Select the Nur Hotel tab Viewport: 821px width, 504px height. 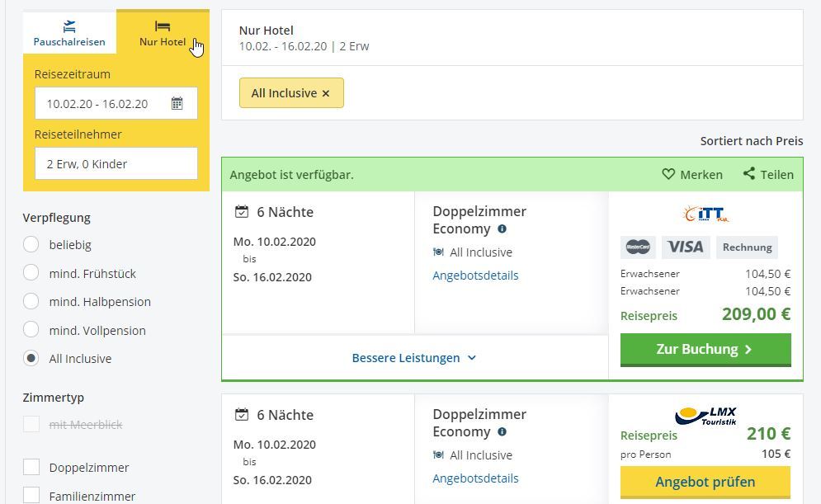(163, 34)
